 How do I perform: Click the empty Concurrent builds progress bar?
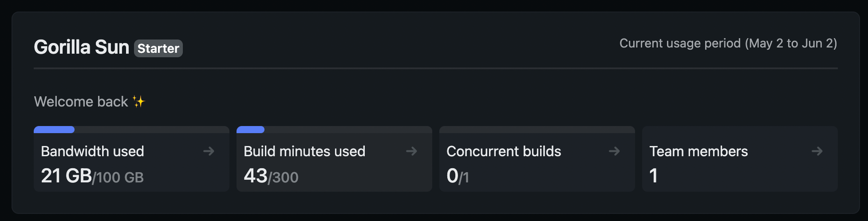point(537,130)
